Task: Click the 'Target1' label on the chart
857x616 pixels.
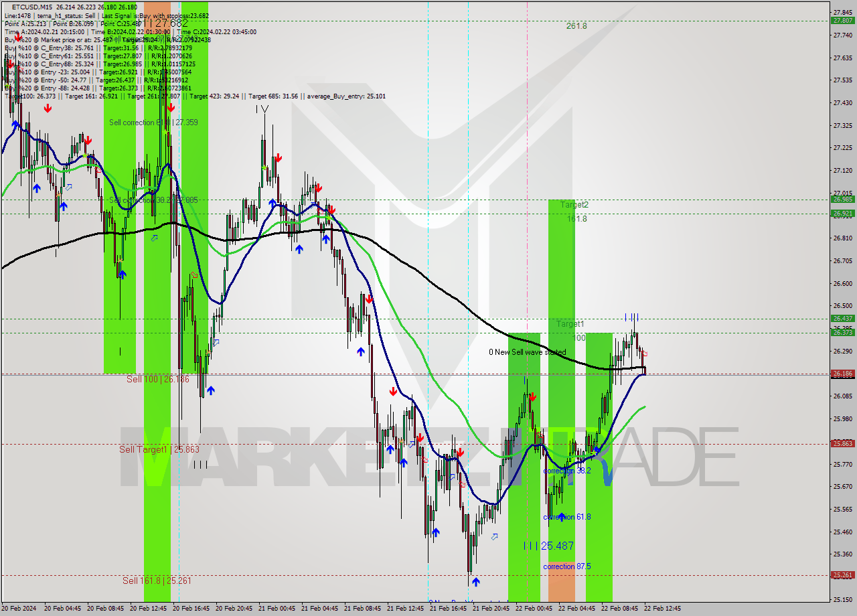Action: (570, 324)
